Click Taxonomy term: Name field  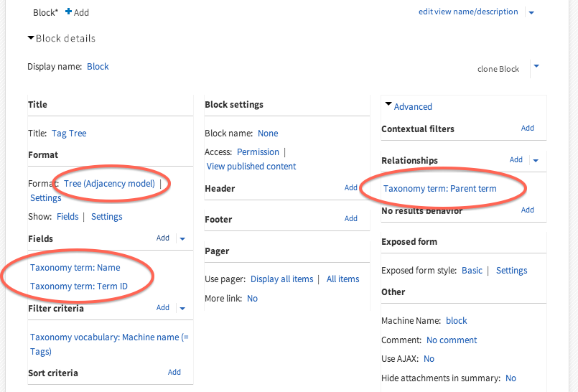[x=75, y=267]
